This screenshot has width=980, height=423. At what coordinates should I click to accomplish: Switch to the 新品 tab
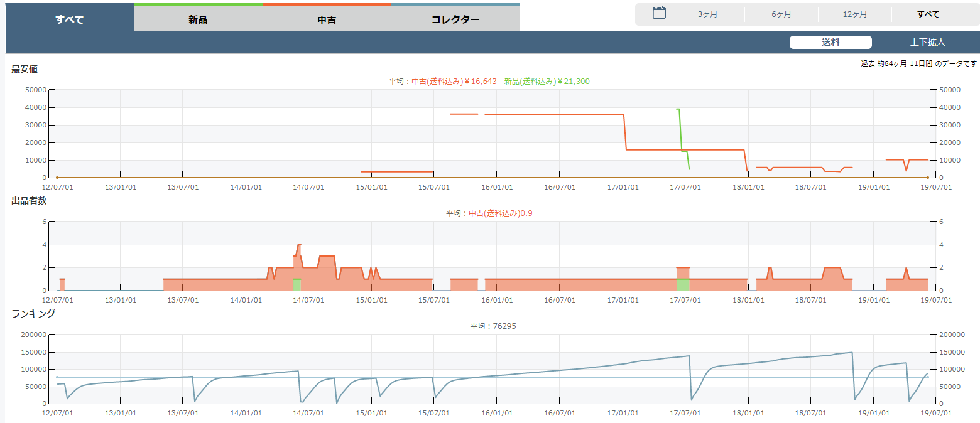tap(198, 19)
